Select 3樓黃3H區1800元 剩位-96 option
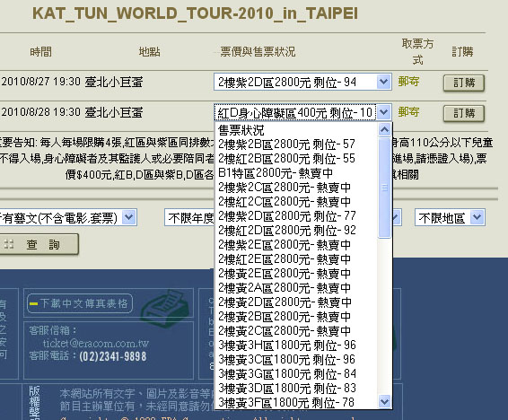Image resolution: width=508 pixels, height=420 pixels. tap(296, 345)
